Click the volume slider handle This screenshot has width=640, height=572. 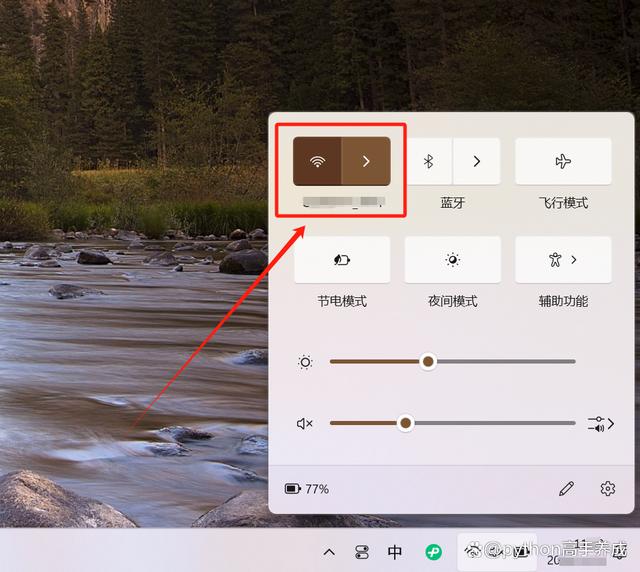[406, 423]
